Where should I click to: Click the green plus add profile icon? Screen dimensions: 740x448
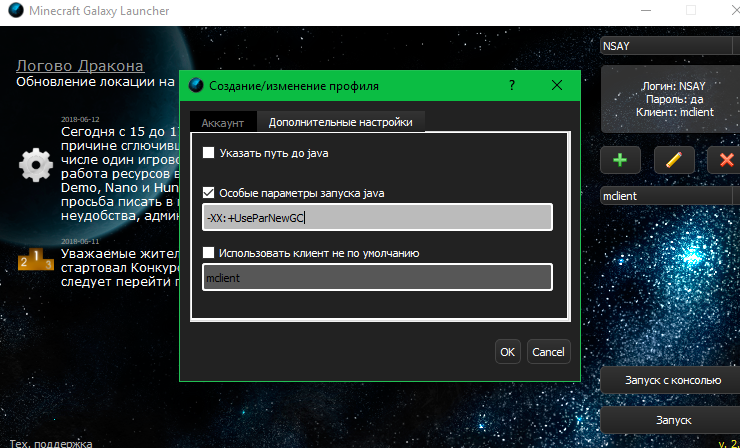click(620, 160)
